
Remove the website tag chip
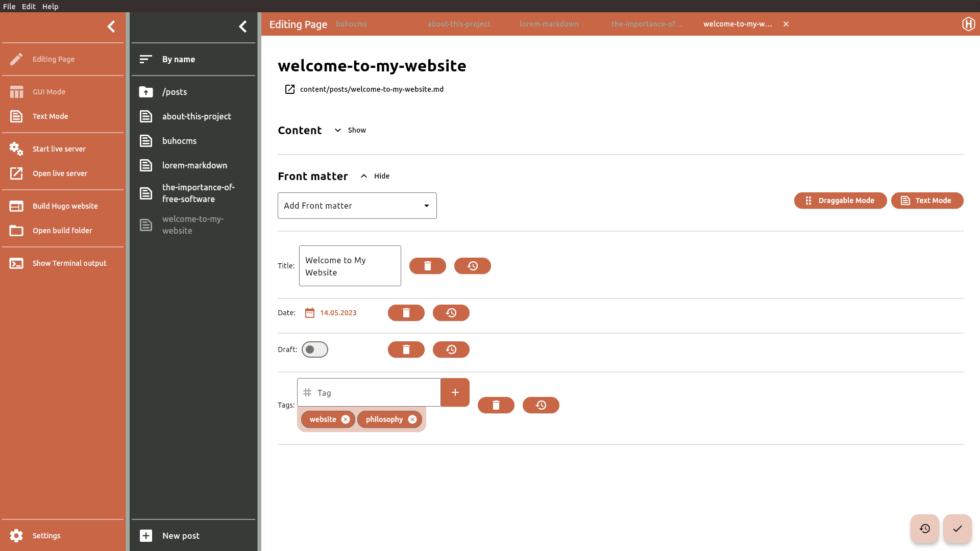pos(346,419)
